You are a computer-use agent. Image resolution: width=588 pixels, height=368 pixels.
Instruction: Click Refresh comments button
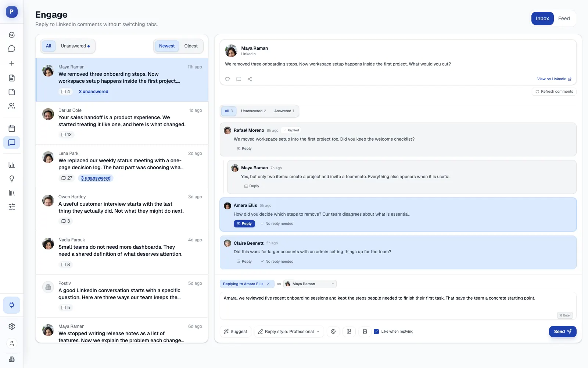pos(554,92)
